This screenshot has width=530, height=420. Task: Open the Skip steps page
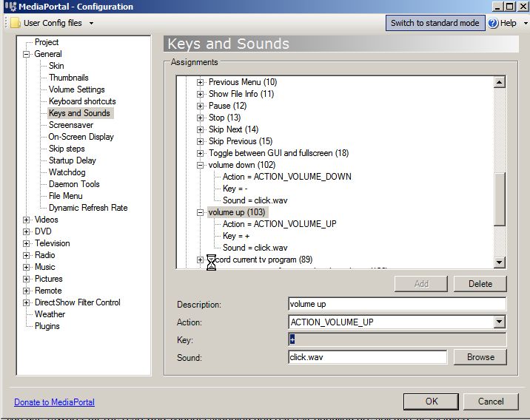67,149
